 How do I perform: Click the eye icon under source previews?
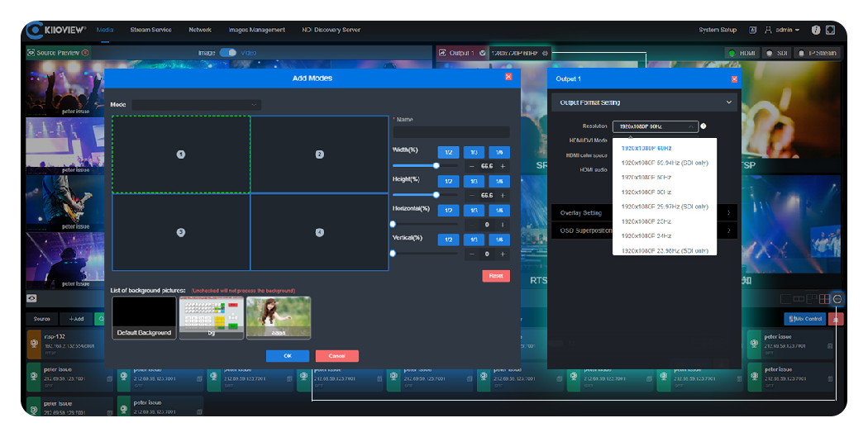[31, 298]
